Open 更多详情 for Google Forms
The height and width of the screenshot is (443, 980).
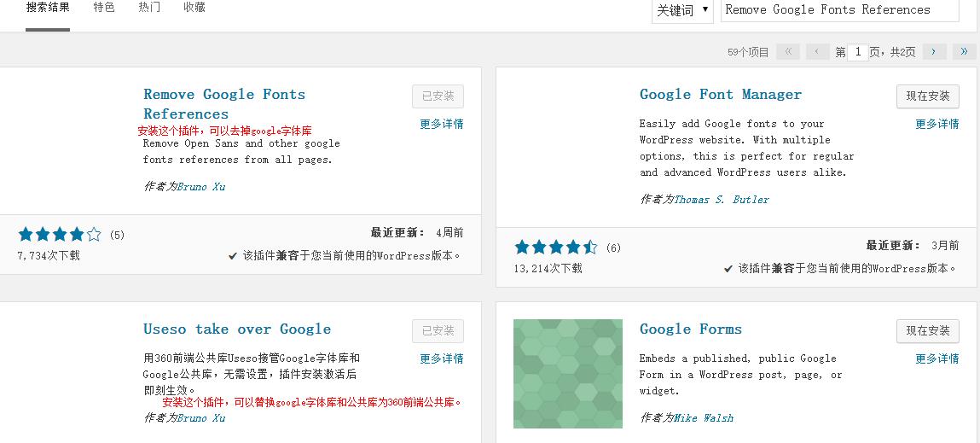pyautogui.click(x=937, y=358)
